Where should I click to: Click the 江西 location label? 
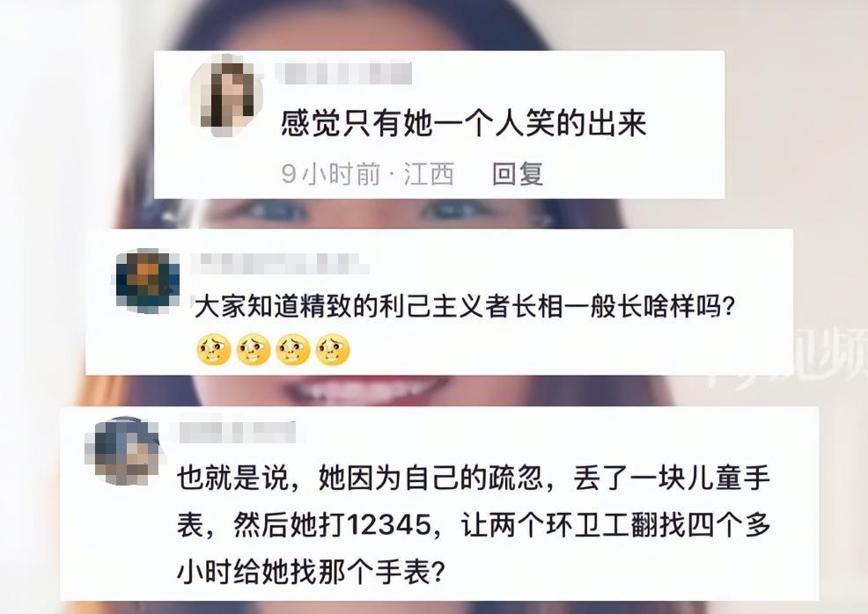[x=429, y=174]
